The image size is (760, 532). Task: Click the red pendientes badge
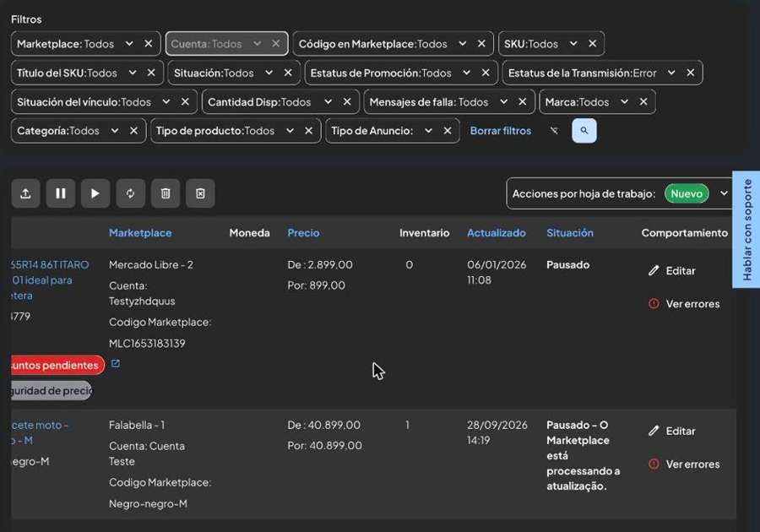pos(57,365)
